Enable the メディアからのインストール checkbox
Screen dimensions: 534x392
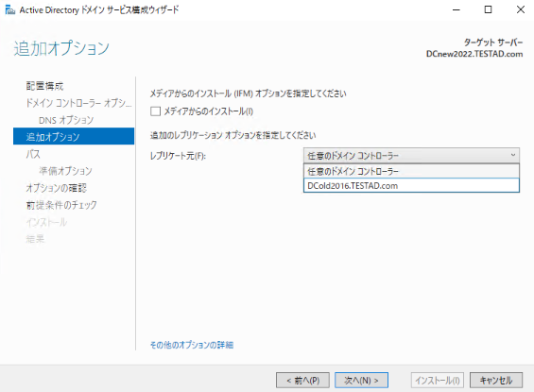(155, 111)
